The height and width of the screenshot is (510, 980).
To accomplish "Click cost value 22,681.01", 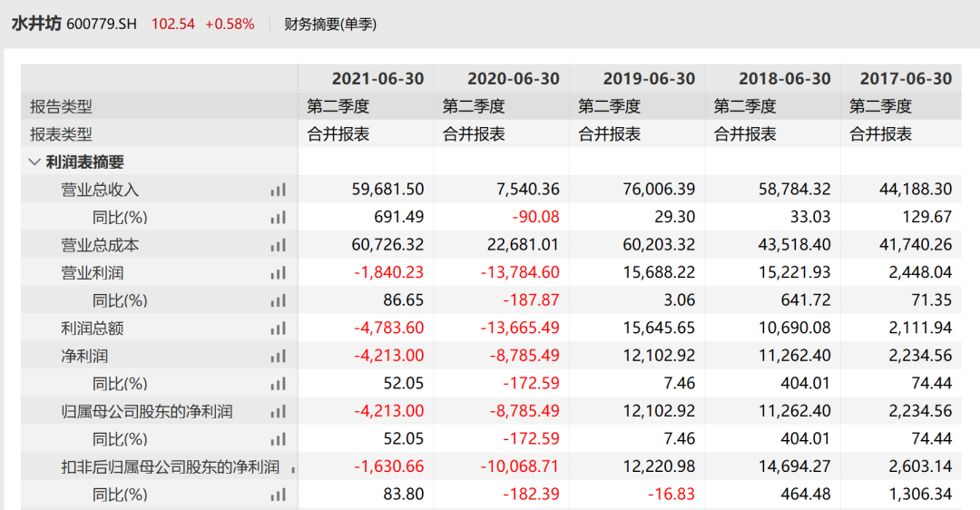I will click(x=524, y=244).
